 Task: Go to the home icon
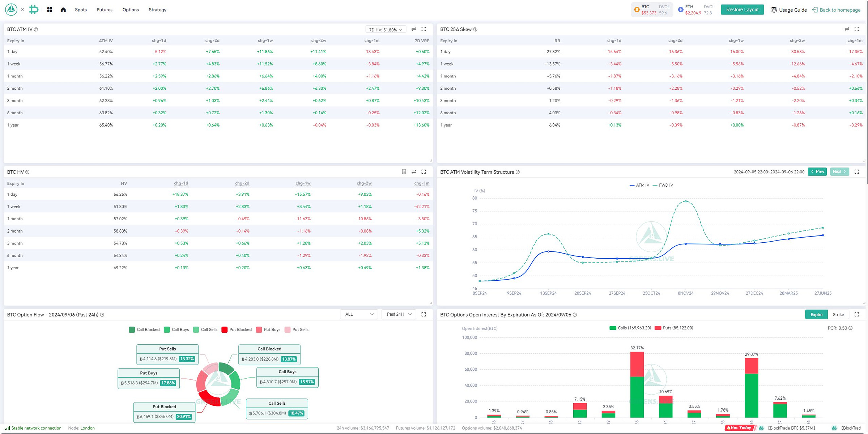[x=63, y=10]
